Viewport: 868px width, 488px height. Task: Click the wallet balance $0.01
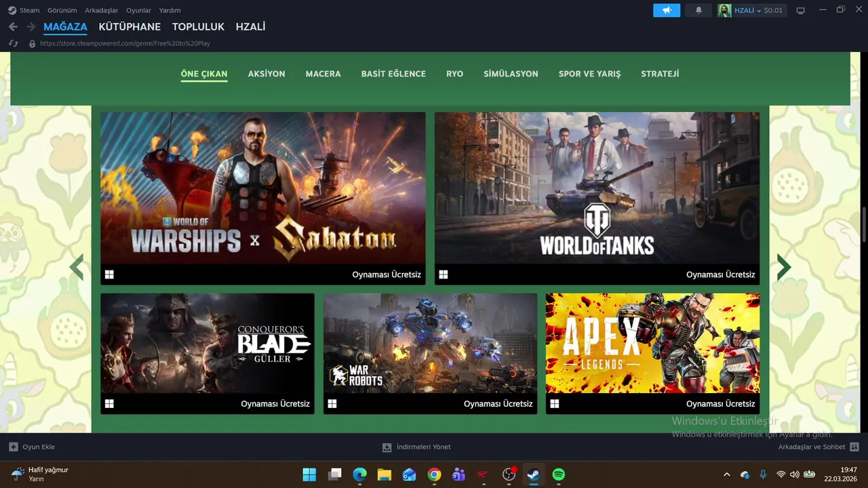[773, 10]
